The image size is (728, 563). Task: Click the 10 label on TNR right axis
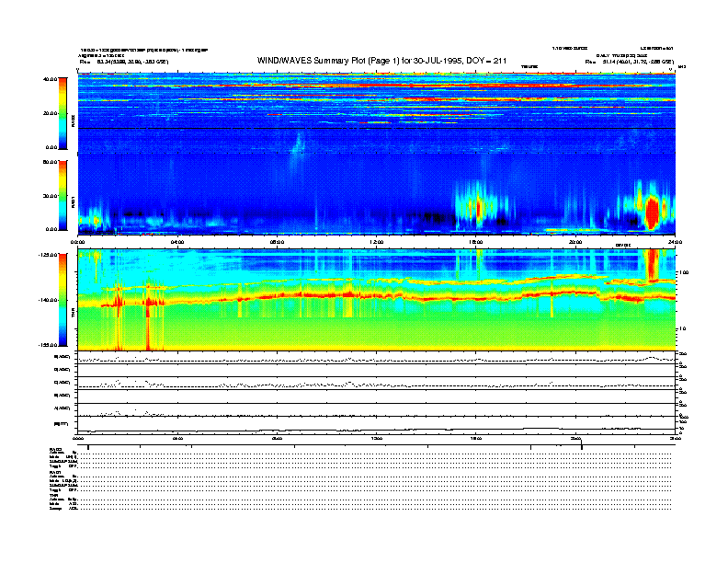682,329
